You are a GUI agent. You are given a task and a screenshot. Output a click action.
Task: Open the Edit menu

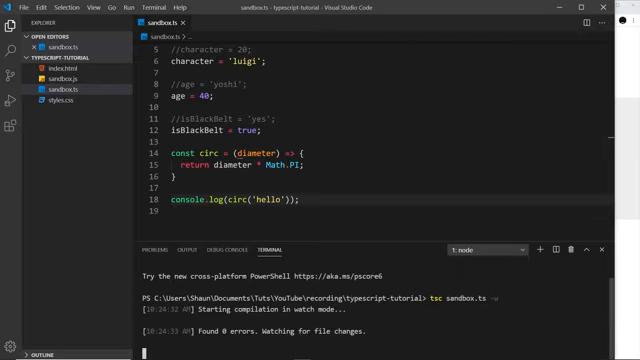pos(41,7)
